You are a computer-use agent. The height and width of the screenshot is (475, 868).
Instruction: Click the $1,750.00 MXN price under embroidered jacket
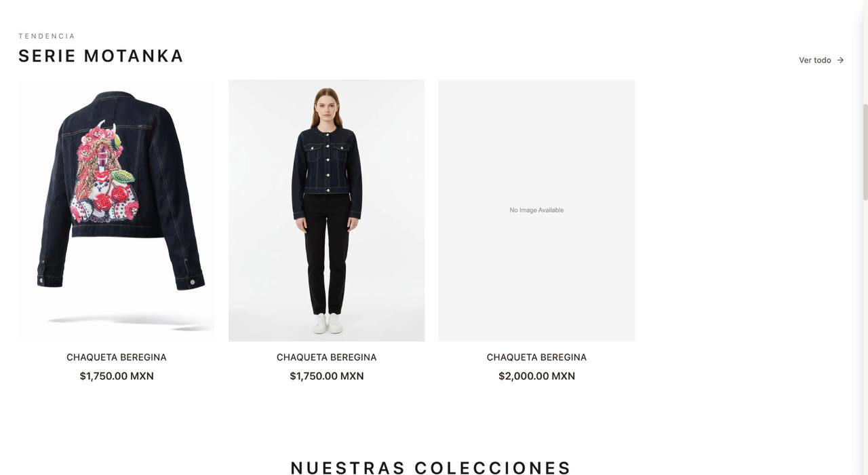(117, 376)
